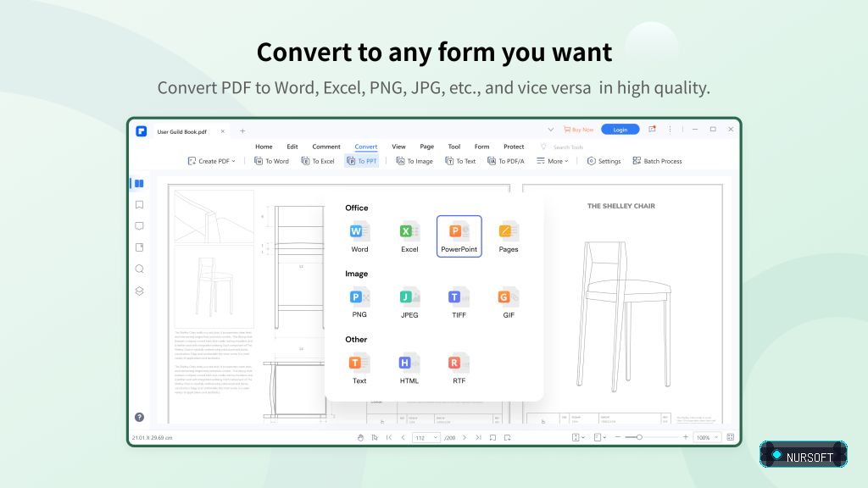
Task: Activate the hand tool in status bar
Action: pos(360,438)
